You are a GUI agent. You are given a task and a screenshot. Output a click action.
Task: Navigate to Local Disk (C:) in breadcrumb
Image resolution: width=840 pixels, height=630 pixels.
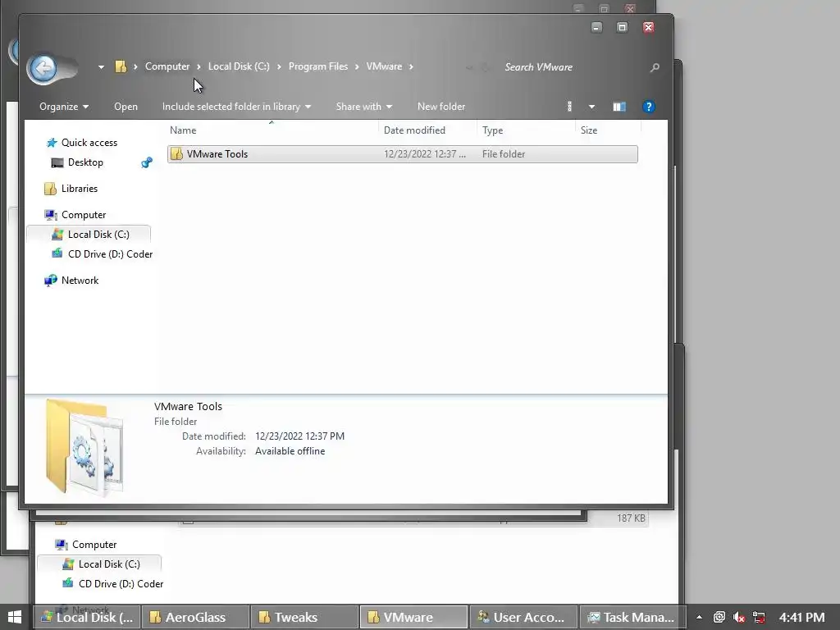(239, 66)
